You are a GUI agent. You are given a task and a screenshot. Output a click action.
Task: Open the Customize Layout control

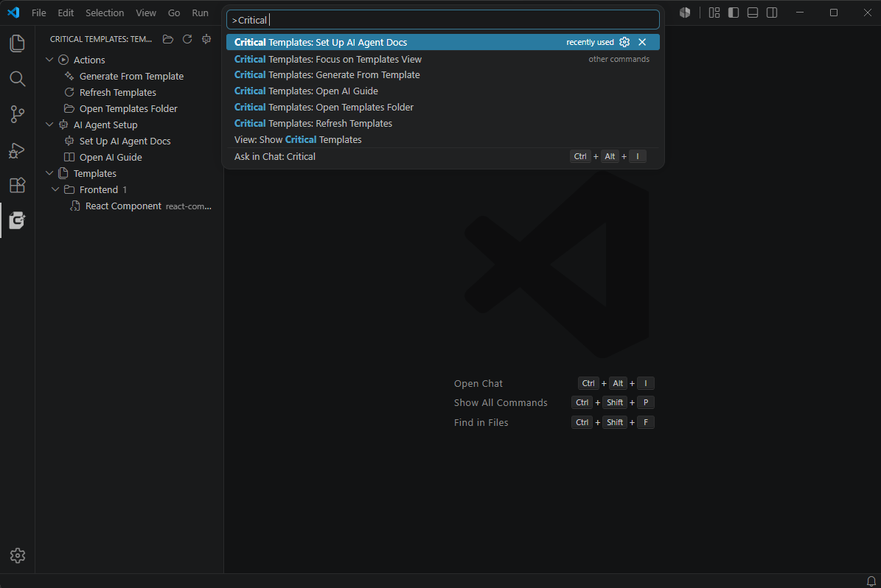click(x=714, y=13)
